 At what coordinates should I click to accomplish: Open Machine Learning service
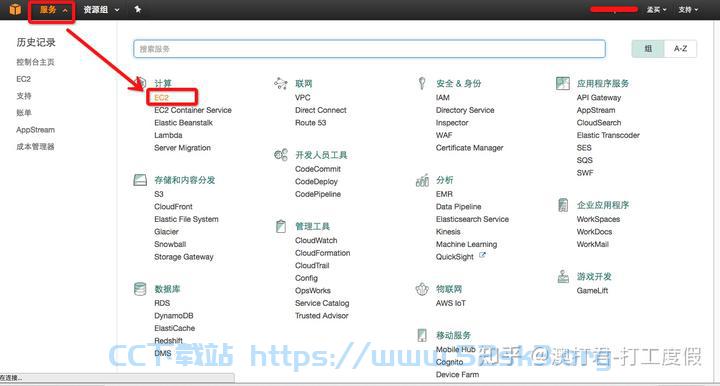(466, 244)
